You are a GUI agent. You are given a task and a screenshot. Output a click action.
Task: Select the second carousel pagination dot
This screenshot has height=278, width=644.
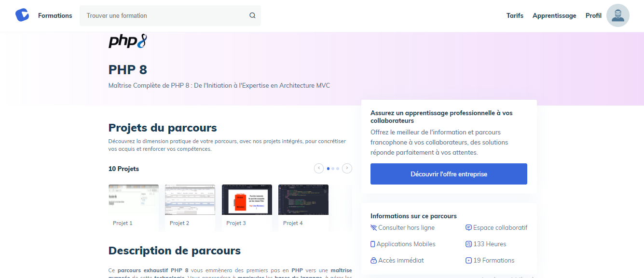pos(333,169)
